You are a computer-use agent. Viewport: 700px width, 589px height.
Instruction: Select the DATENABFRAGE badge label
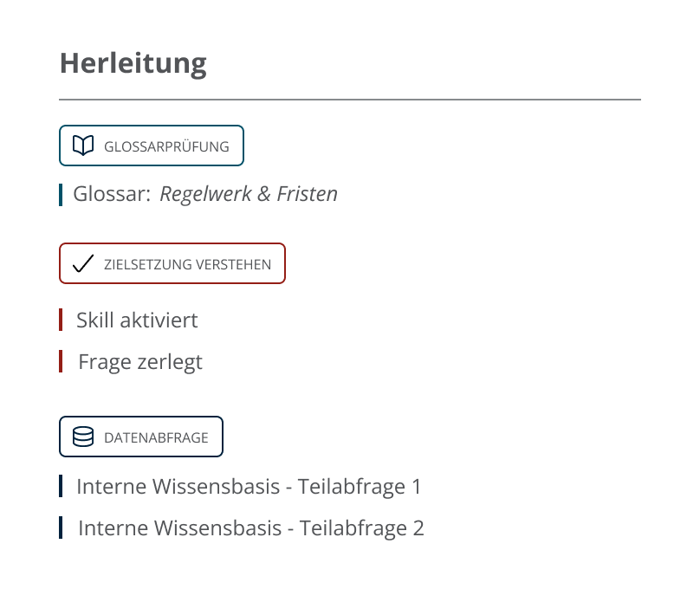[156, 437]
